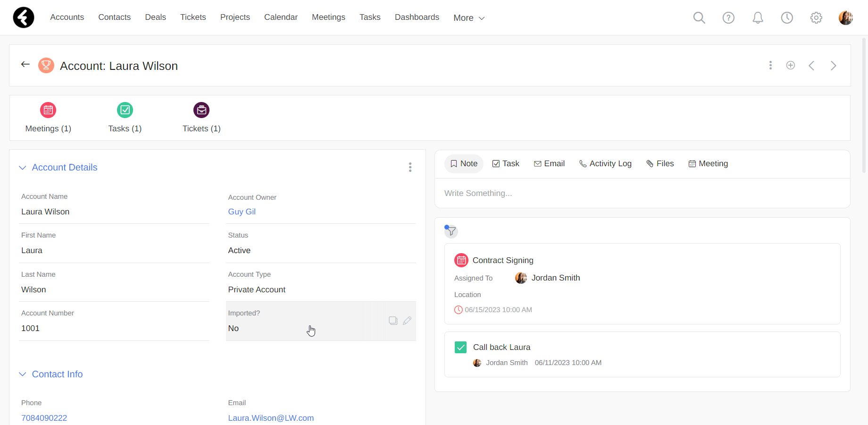Select the Files tab

(x=660, y=164)
